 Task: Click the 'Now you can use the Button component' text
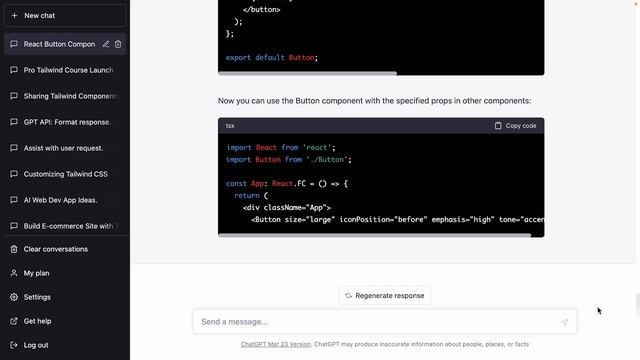pos(374,101)
